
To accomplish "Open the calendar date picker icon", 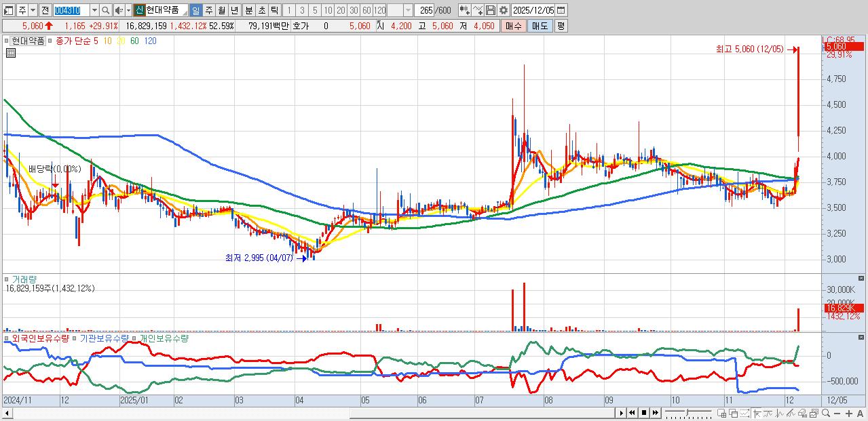I will 561,10.
